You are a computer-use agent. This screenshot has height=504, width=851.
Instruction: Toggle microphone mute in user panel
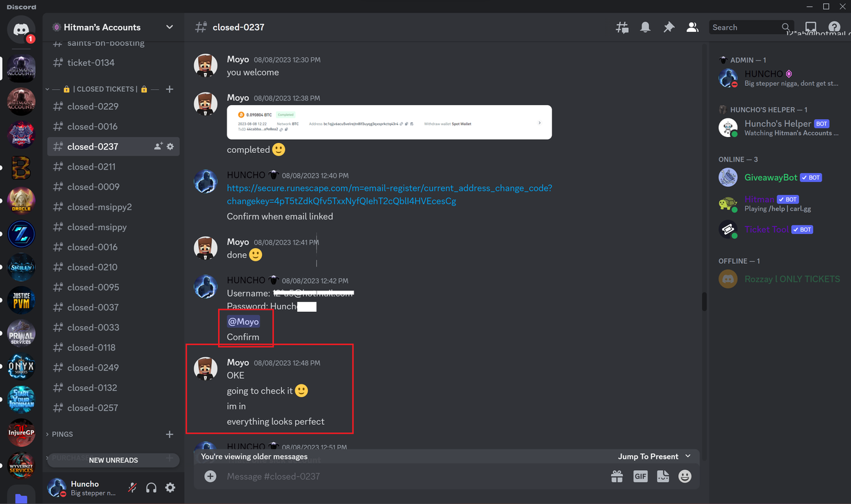point(132,488)
